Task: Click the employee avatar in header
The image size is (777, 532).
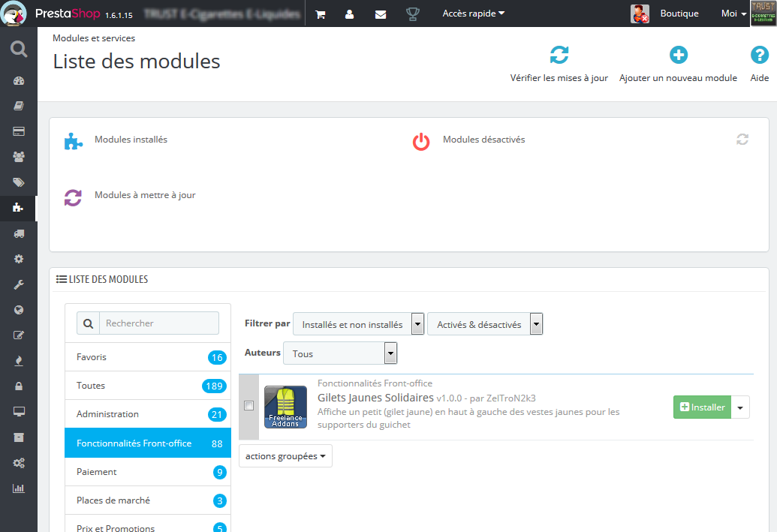Action: [640, 14]
